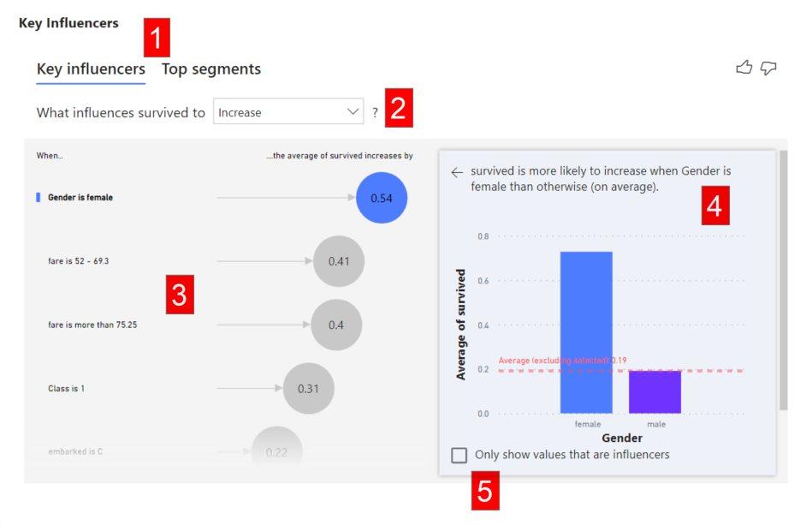The height and width of the screenshot is (525, 812).
Task: Click the dropdown chevron beside Increase
Action: [x=353, y=111]
